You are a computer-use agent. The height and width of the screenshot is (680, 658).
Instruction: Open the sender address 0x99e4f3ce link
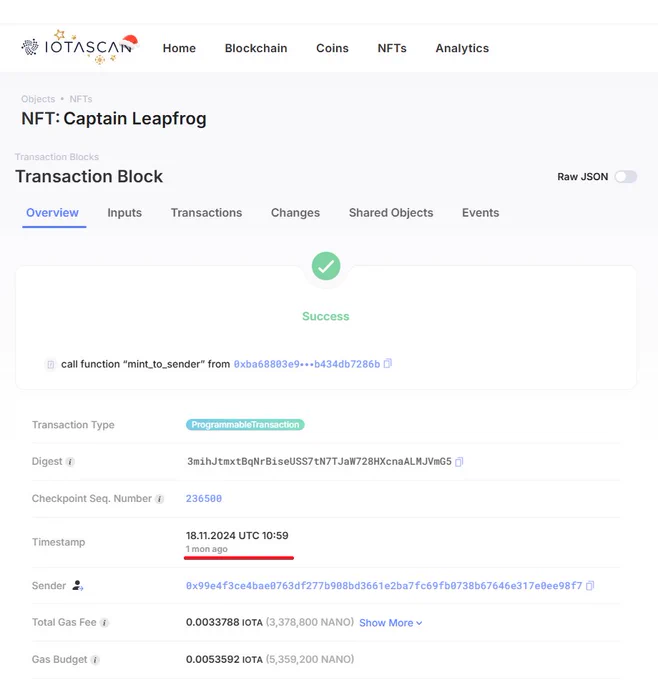[384, 586]
